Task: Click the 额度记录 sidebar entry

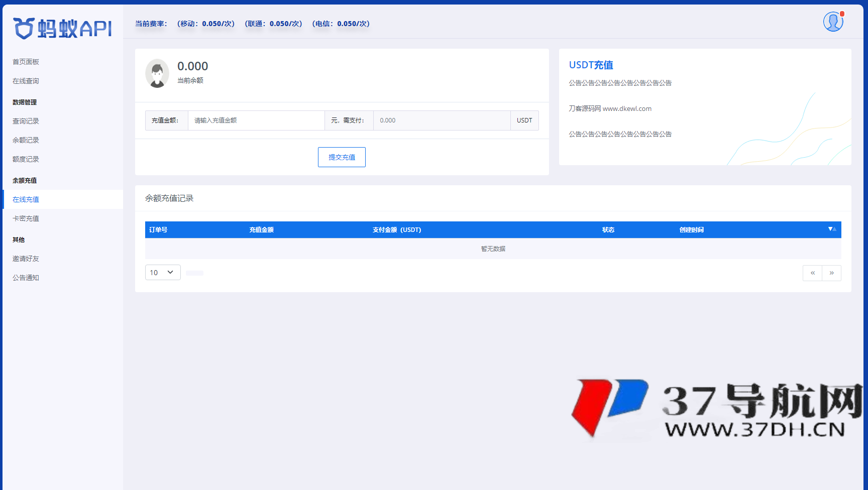Action: (x=26, y=159)
